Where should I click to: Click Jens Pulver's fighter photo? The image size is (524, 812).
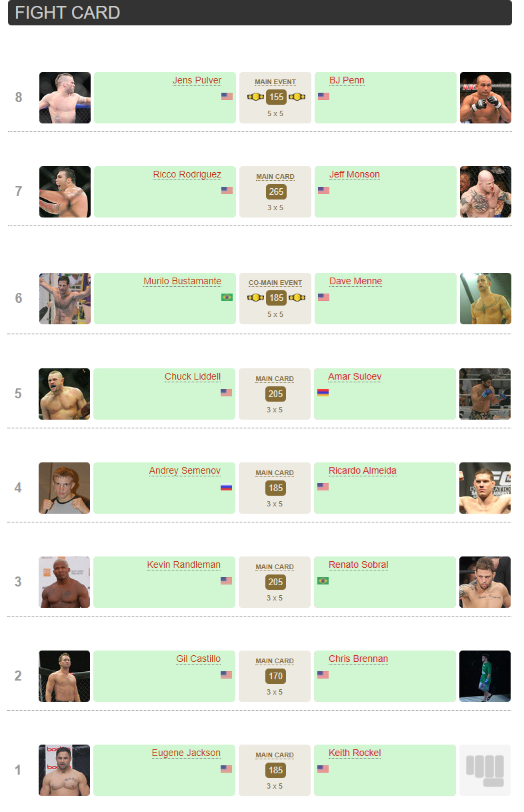point(65,97)
